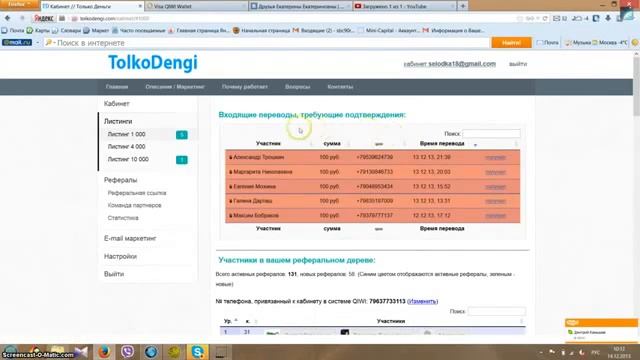
Task: Open the Firefox menu button
Action: (19, 4)
